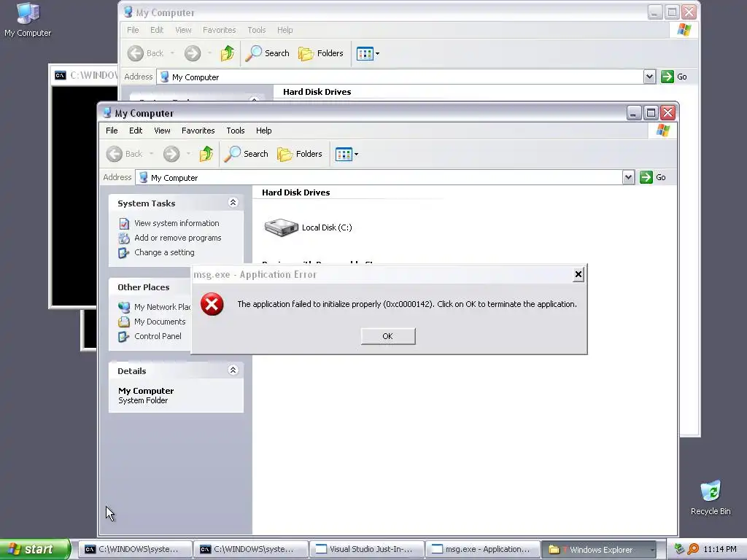Close the msg.exe Application Error dialog

click(578, 274)
